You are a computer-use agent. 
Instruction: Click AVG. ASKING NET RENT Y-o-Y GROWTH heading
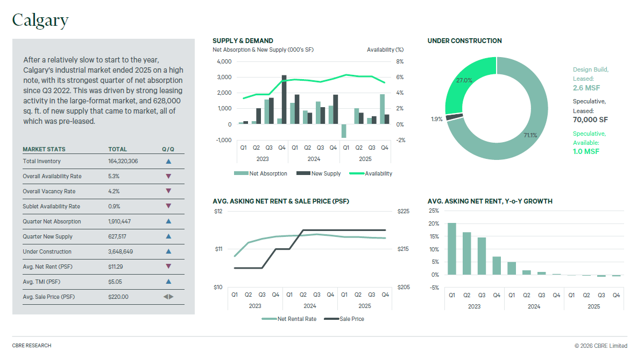click(490, 201)
